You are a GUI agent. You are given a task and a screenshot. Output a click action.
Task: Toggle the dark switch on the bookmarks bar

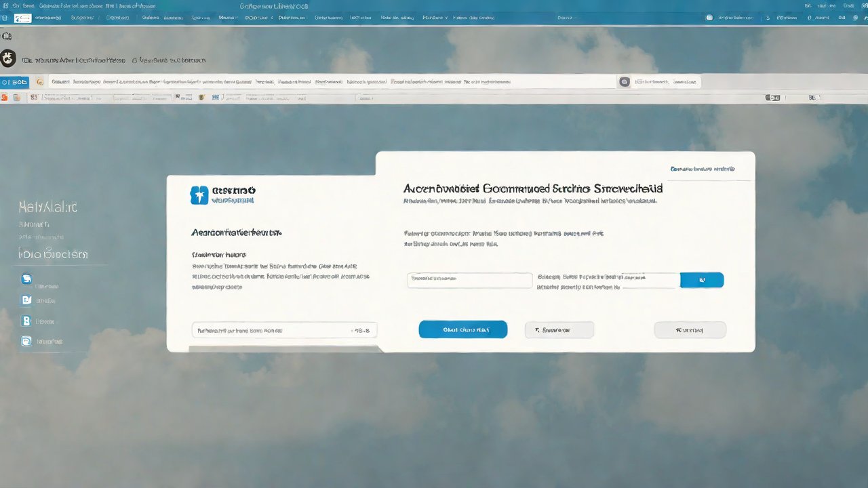[772, 98]
